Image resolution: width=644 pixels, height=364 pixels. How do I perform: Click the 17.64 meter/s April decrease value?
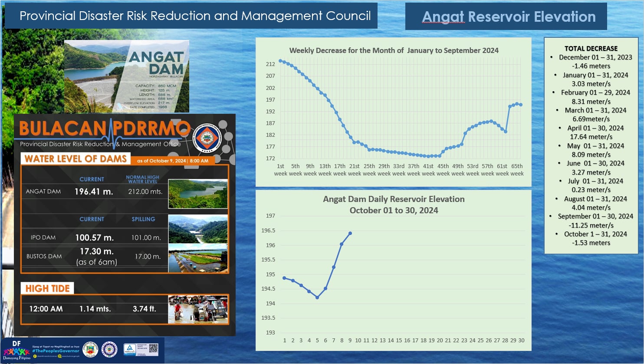click(591, 137)
